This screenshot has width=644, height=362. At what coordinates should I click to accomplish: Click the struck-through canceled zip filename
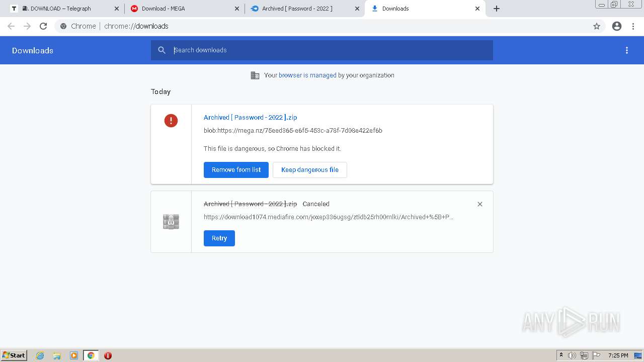coord(250,204)
